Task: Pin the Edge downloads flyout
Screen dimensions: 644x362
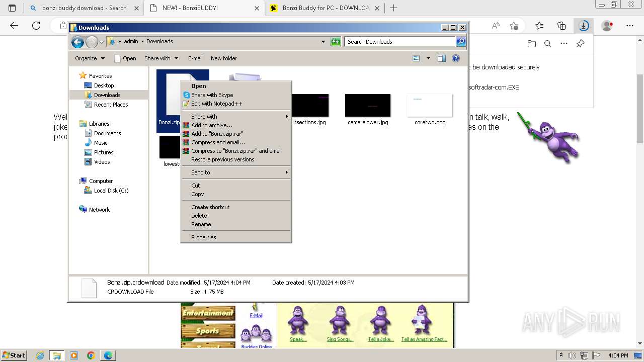Action: [580, 44]
